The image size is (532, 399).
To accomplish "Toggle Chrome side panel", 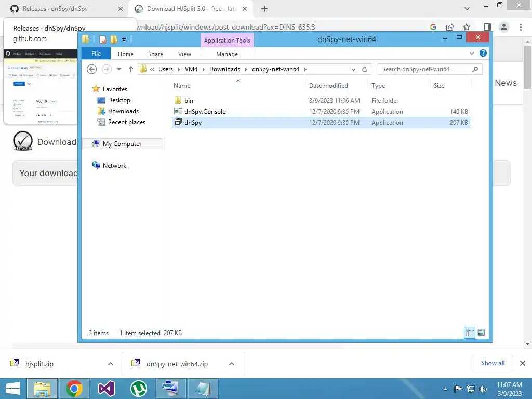I will pyautogui.click(x=487, y=27).
